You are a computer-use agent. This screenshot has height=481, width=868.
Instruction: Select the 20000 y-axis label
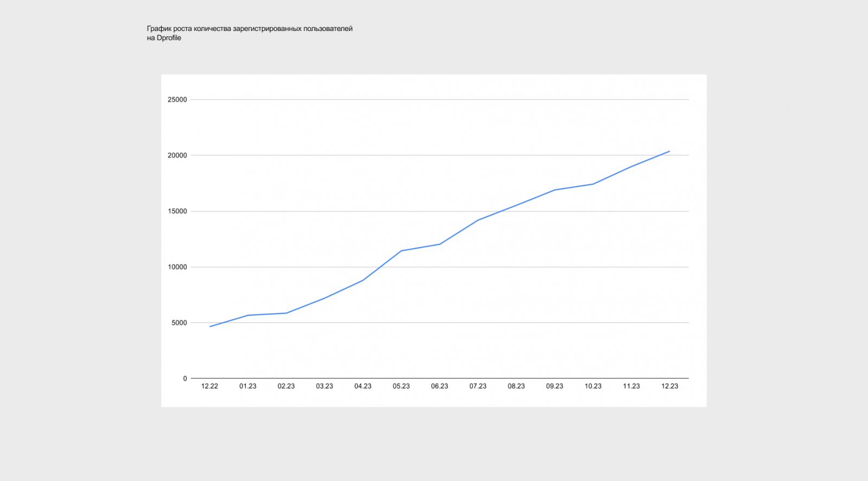coord(177,155)
